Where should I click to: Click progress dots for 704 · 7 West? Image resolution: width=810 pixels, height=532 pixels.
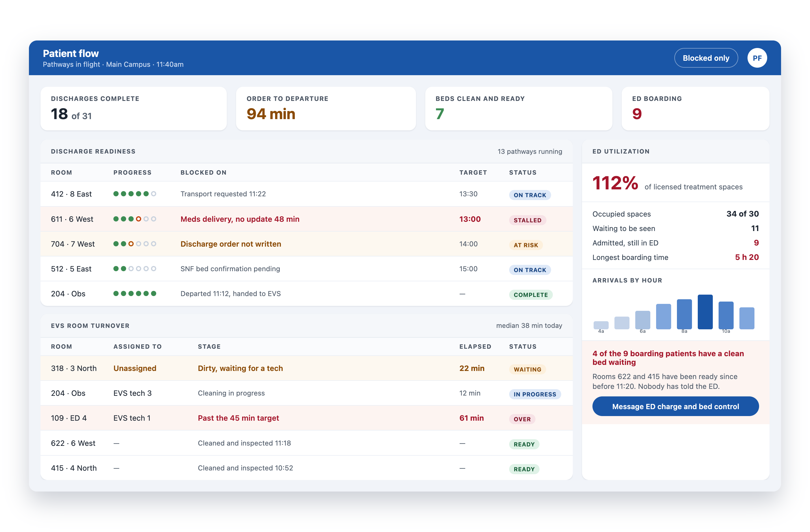click(135, 244)
